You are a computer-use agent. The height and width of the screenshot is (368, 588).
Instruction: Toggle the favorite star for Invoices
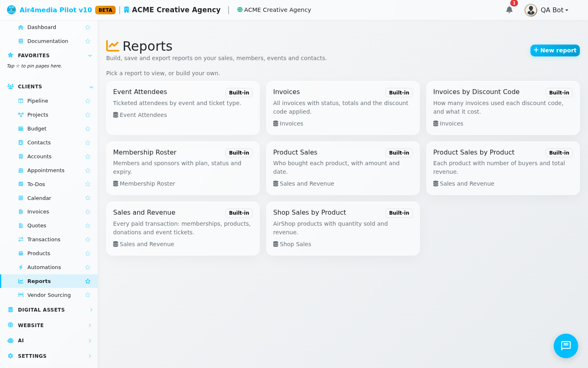coord(88,212)
